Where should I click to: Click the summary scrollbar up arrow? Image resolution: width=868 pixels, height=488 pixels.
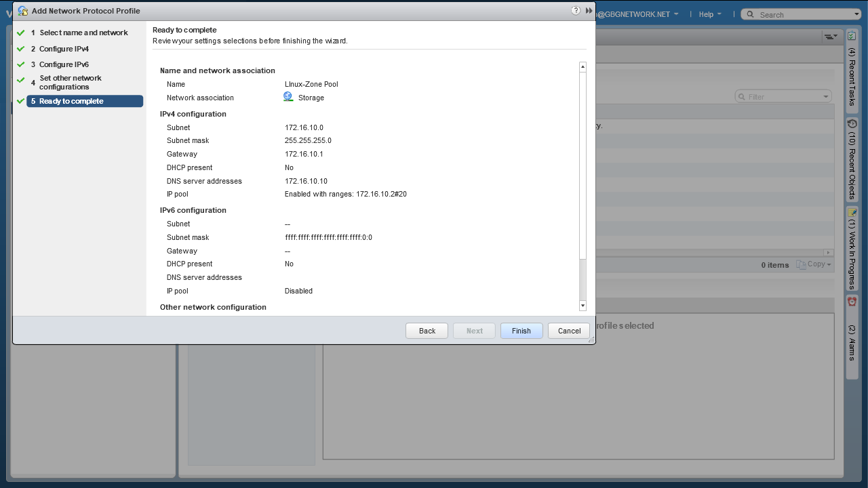(583, 67)
